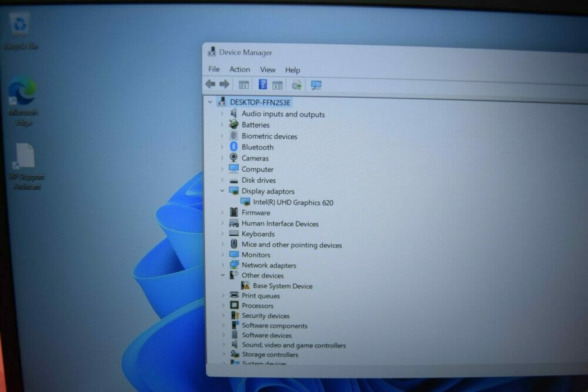Select the Software components label
588x392 pixels.
click(x=275, y=326)
